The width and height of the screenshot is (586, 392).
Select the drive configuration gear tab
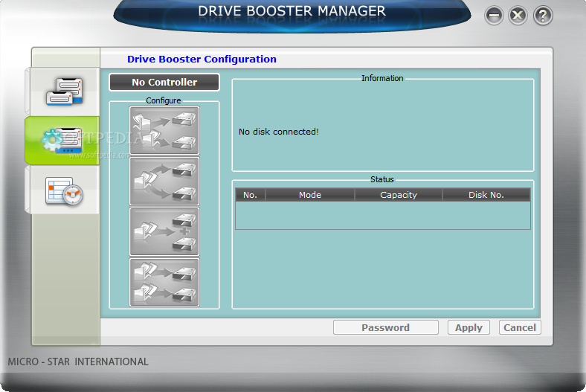62,141
